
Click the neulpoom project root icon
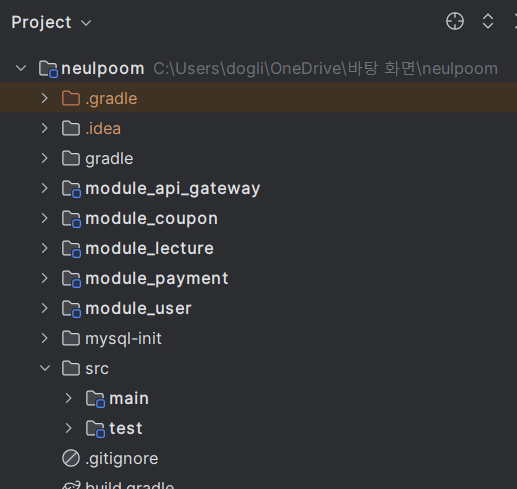click(48, 69)
